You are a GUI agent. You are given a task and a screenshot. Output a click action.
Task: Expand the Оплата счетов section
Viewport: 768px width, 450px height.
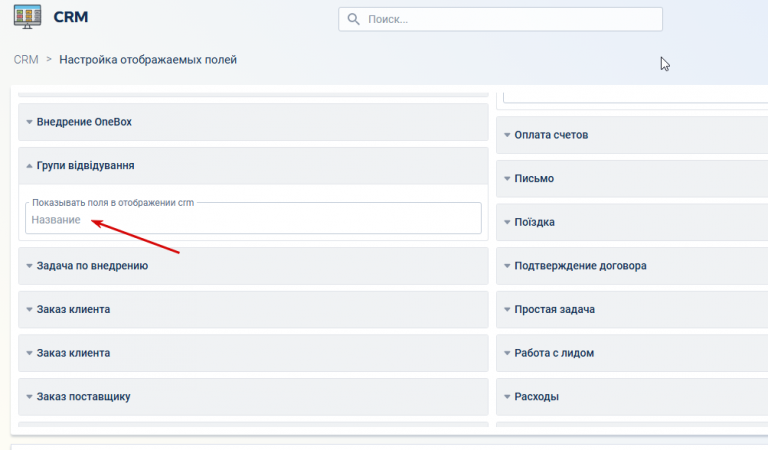point(632,135)
